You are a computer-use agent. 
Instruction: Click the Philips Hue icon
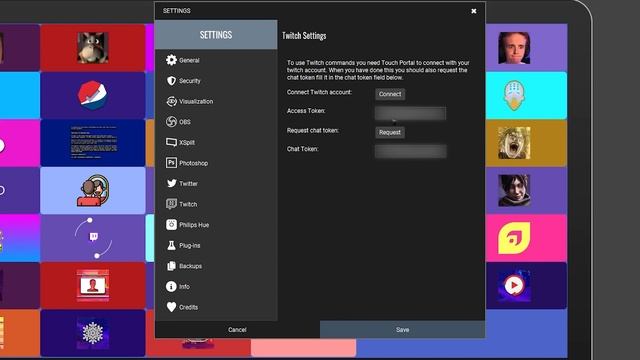(171, 224)
